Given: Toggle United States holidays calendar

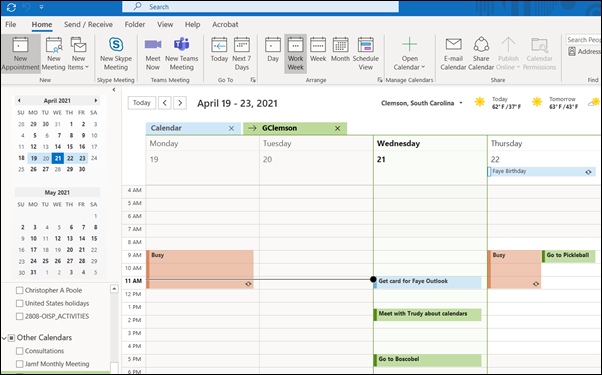Looking at the screenshot, I should click(20, 303).
